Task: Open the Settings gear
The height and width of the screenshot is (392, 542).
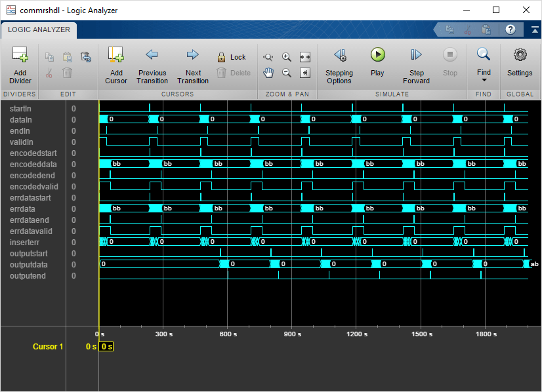Action: 520,56
